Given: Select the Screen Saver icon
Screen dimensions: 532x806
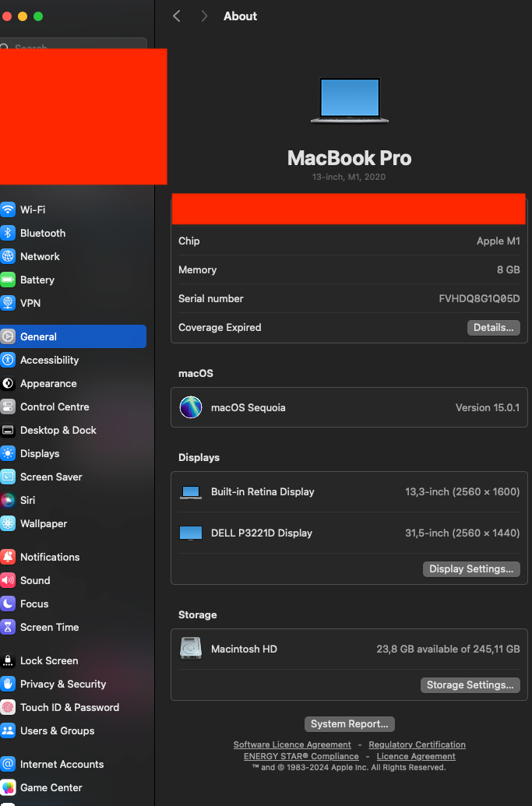Looking at the screenshot, I should point(8,477).
